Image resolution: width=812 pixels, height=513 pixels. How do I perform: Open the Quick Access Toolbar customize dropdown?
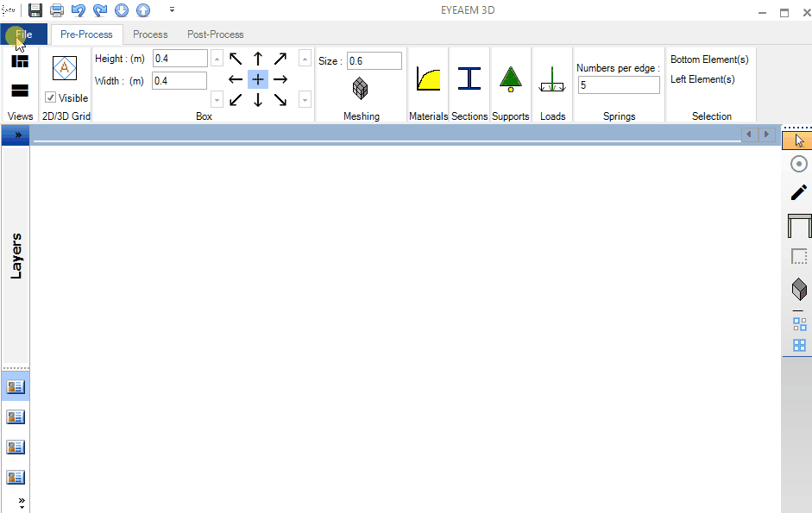click(172, 10)
